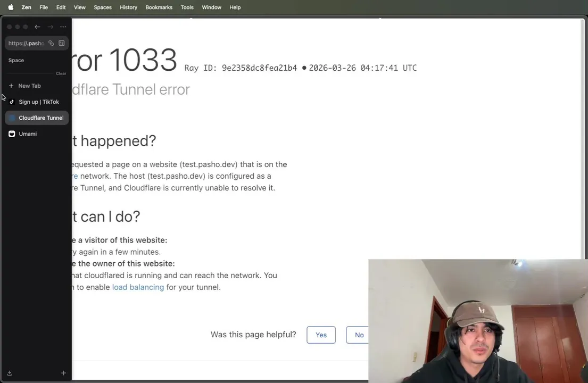Switch to the Umami tab
Screen dimensions: 588x383
36,134
